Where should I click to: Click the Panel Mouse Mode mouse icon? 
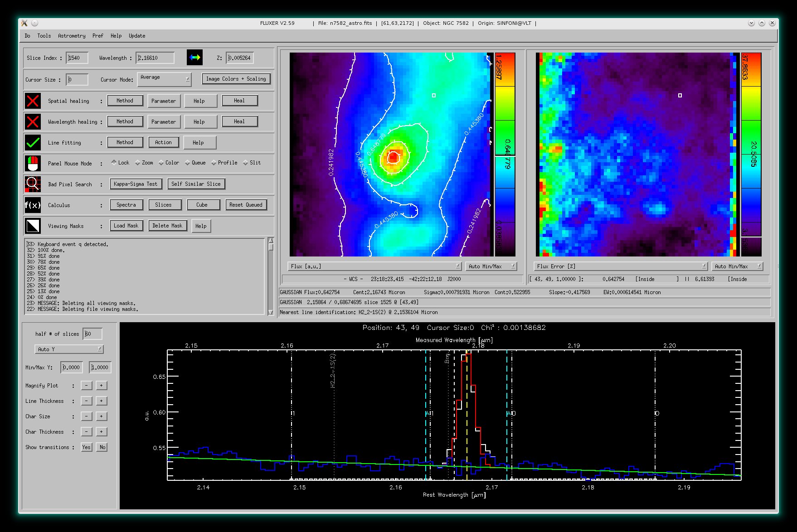(33, 163)
